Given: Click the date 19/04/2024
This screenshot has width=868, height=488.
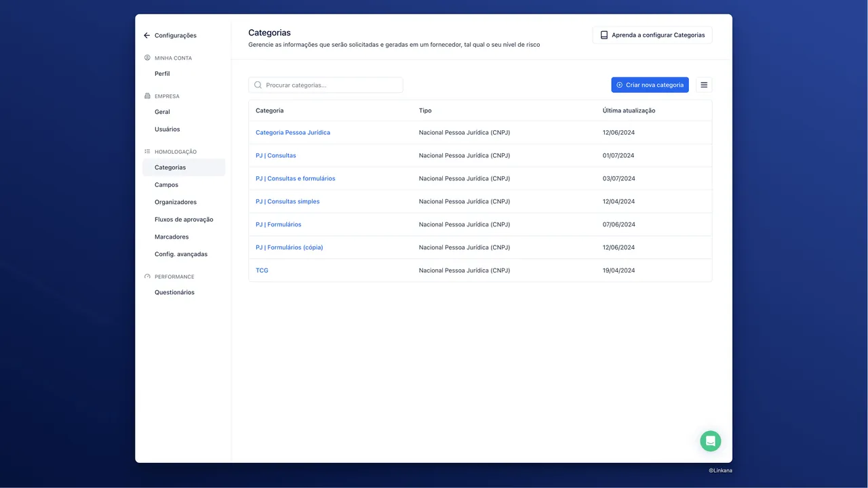Looking at the screenshot, I should click(x=618, y=270).
